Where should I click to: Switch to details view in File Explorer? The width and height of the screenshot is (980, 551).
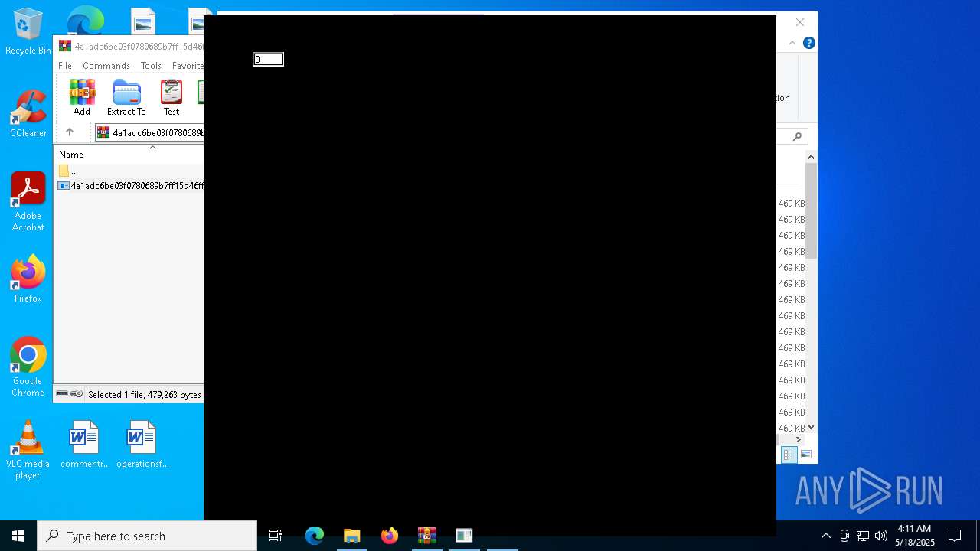[x=789, y=455]
